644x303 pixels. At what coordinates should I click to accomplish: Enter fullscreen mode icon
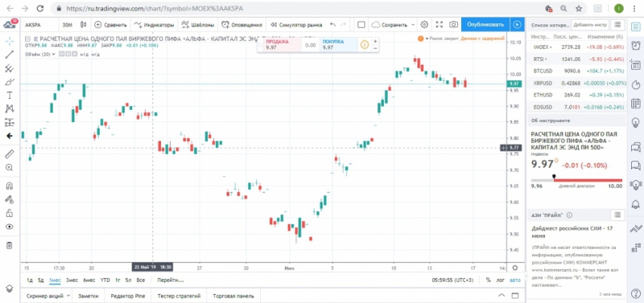439,25
